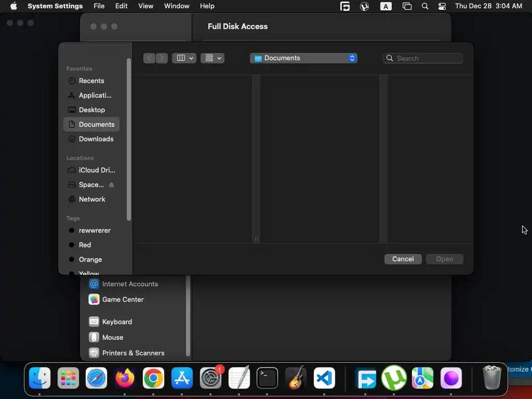Open the blue-white square menu bar icon
Image resolution: width=532 pixels, height=399 pixels.
click(x=345, y=6)
